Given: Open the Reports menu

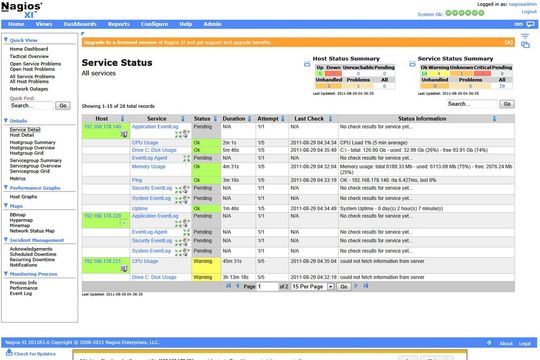Looking at the screenshot, I should [x=118, y=24].
